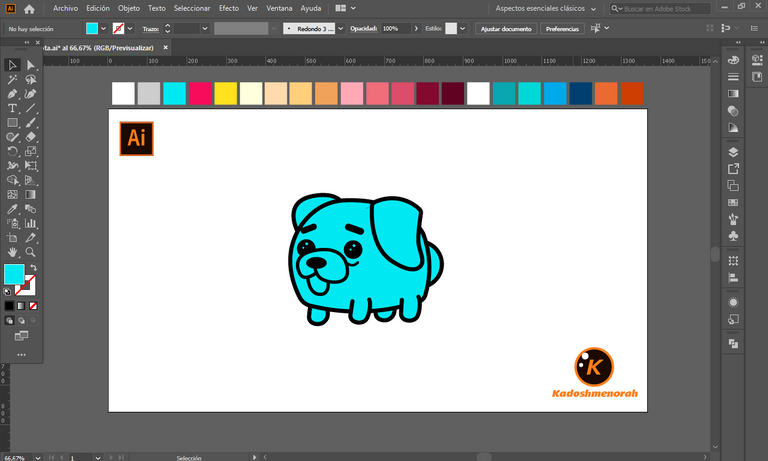Open Aspectos esenciales clásicos workspace dropdown

tap(546, 8)
